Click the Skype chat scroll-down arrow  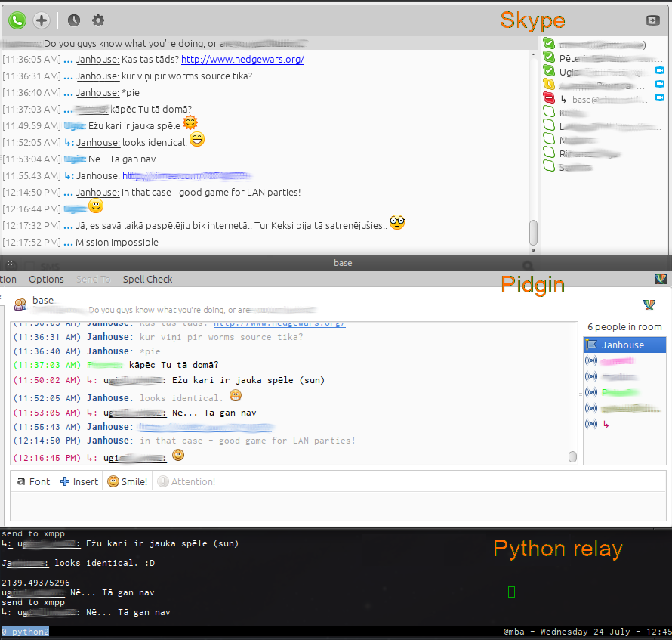(x=534, y=251)
